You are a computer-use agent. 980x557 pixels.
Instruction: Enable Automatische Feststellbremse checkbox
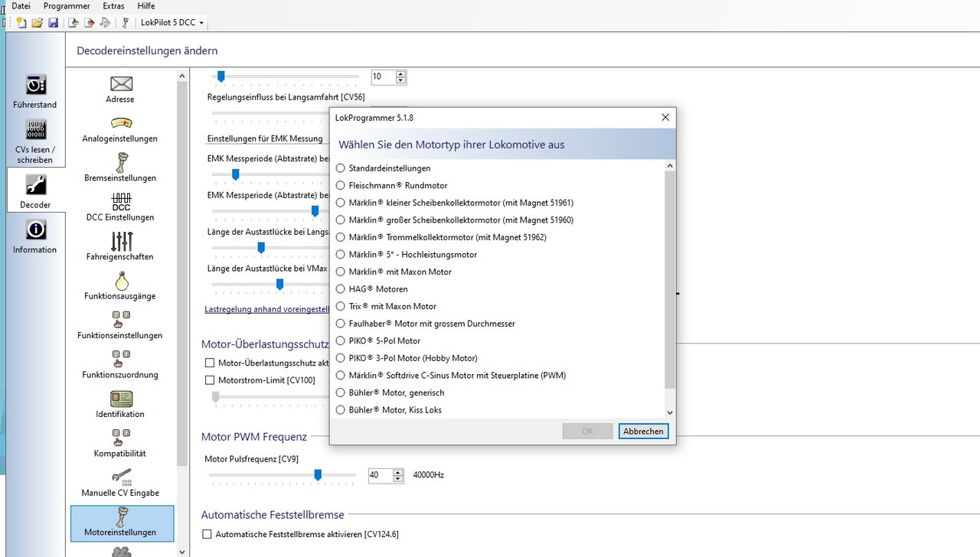pos(207,534)
